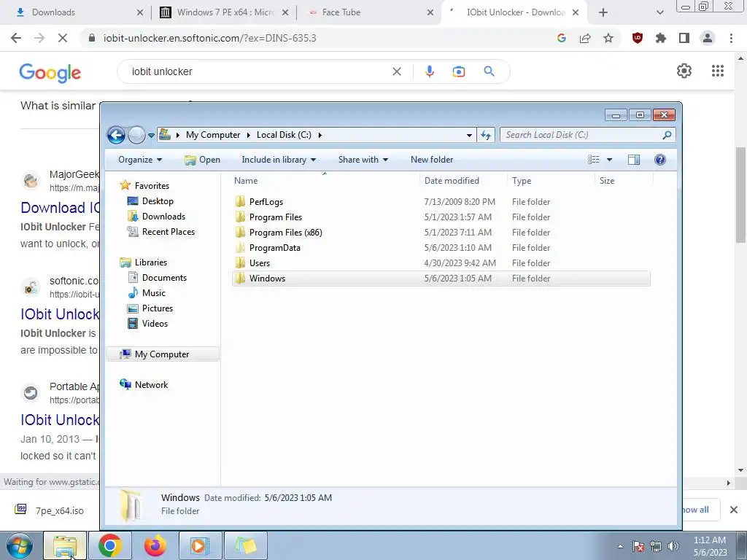Viewport: 747px width, 560px height.
Task: Open the Documents library
Action: click(158, 278)
